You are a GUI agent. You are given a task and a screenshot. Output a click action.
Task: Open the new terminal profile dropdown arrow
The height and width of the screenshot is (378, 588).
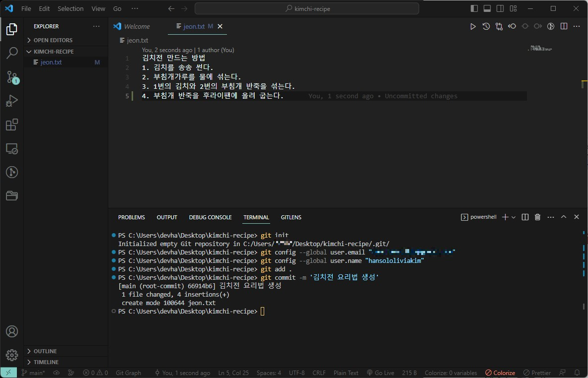514,217
